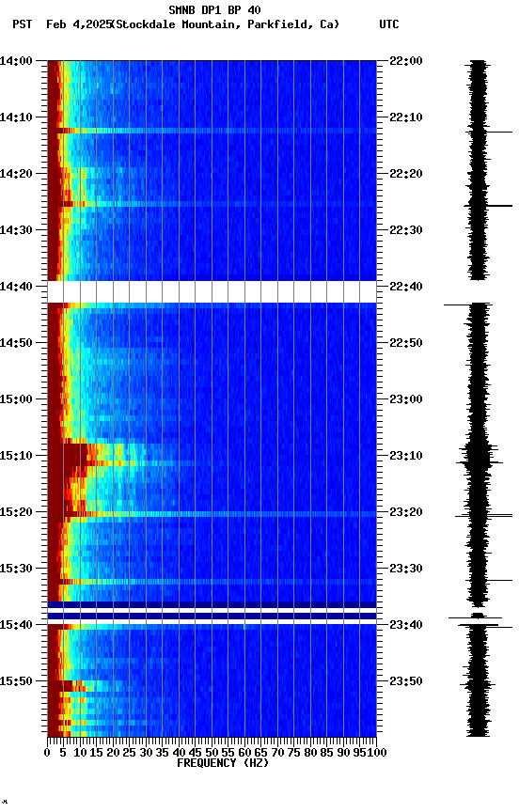The height and width of the screenshot is (812, 519).
Task: Click the seismogram spike near 23:20 UTC
Action: 484,516
